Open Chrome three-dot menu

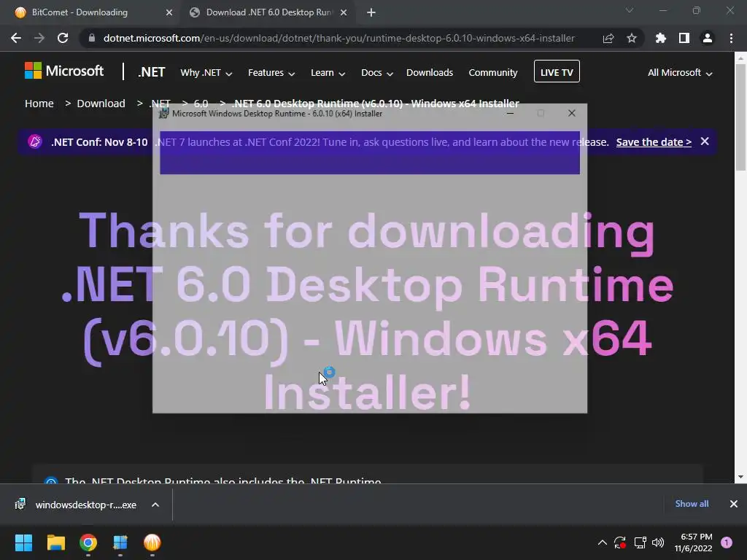click(x=731, y=38)
